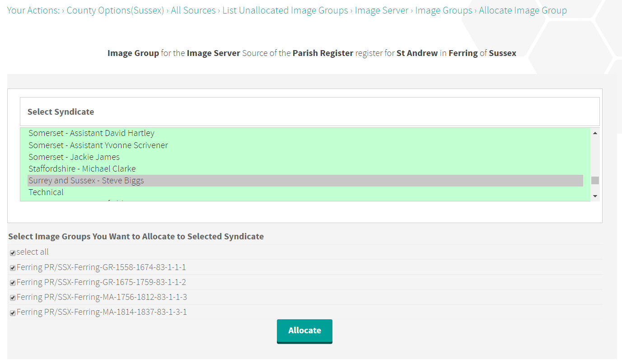Uncheck Ferring MA-1756-1812 image group checkbox
The height and width of the screenshot is (364, 622).
click(13, 298)
